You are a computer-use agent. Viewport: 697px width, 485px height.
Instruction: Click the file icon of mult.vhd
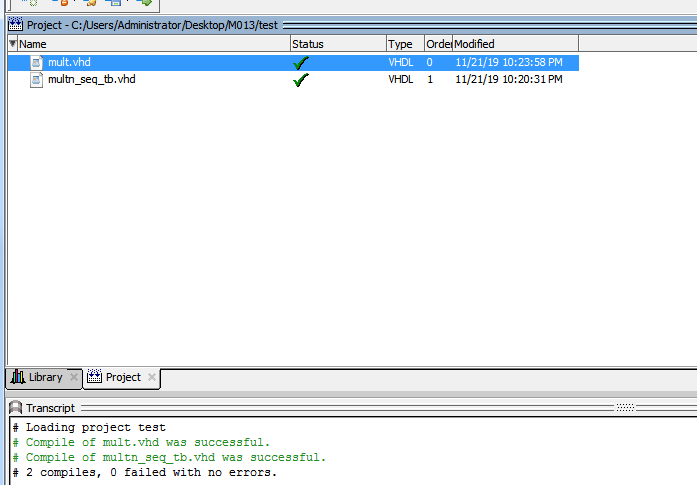[36, 62]
